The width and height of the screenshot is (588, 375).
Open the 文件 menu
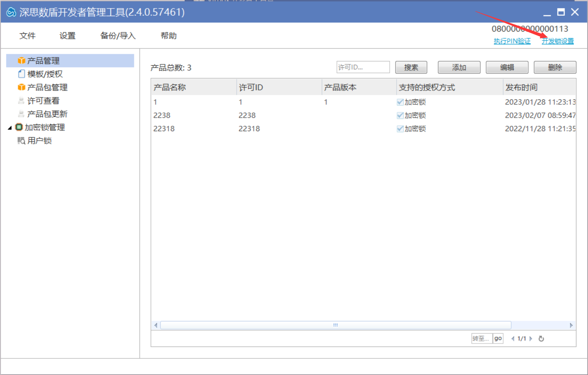pos(27,36)
